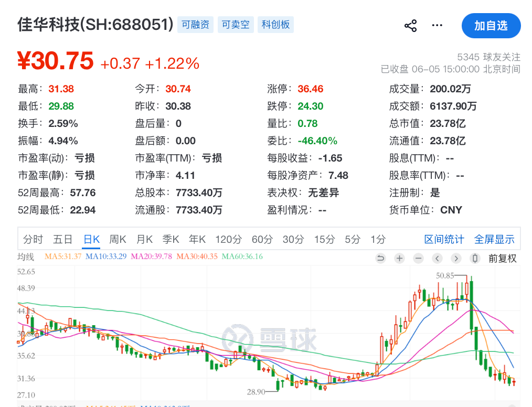This screenshot has height=407, width=532.
Task: Click the MA20:39.78 indicator label
Action: [151, 256]
